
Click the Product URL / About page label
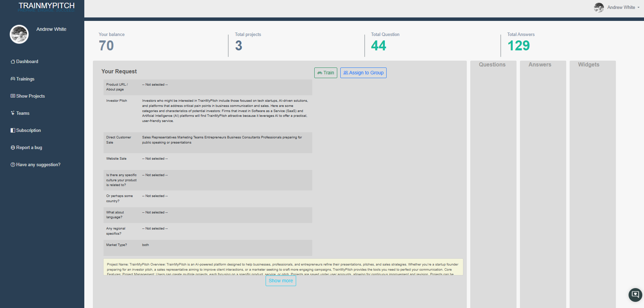tap(117, 87)
